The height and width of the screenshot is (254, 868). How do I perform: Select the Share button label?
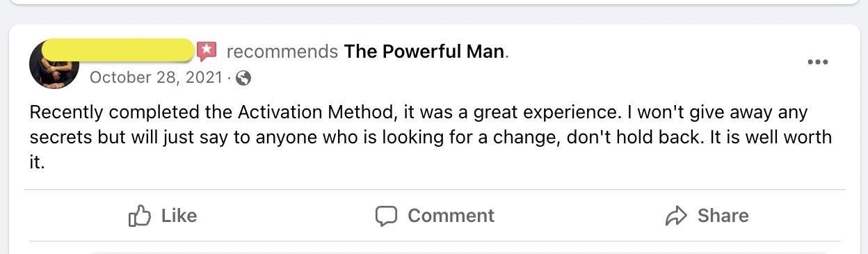[x=723, y=216]
